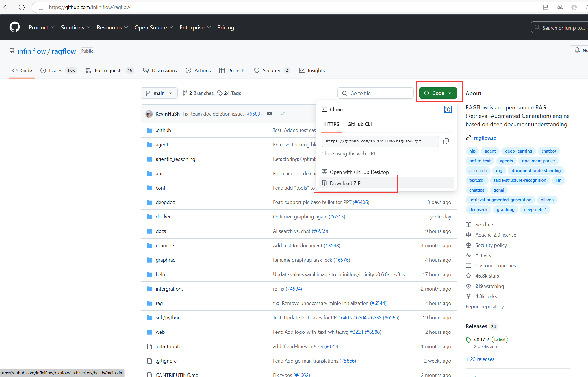Open KevinHuSh's avatar profile

tap(149, 114)
